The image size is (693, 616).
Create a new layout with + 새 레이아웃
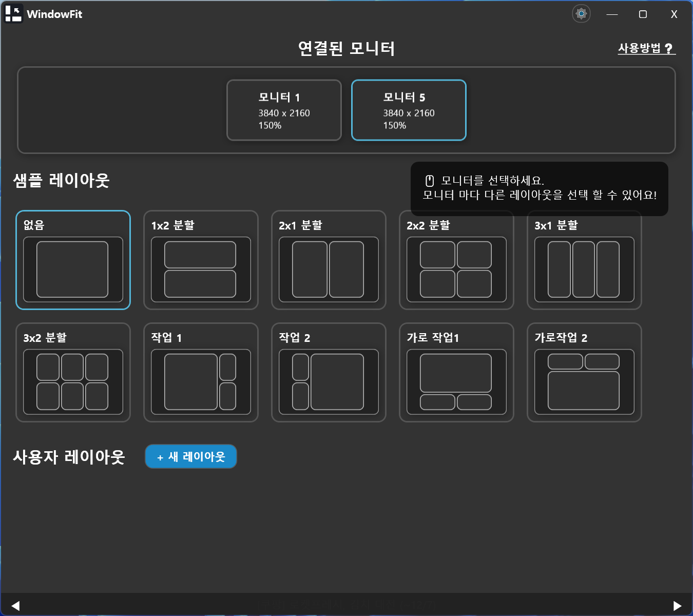191,456
